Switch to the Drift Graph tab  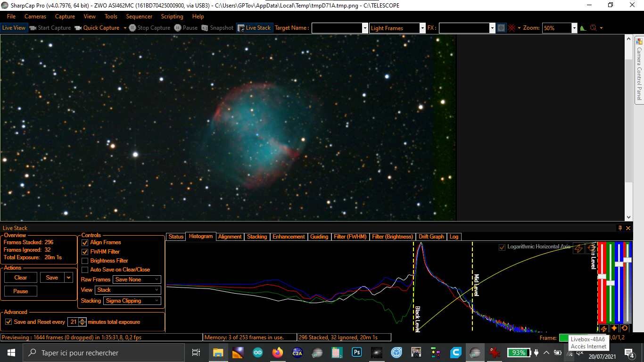[x=431, y=237]
